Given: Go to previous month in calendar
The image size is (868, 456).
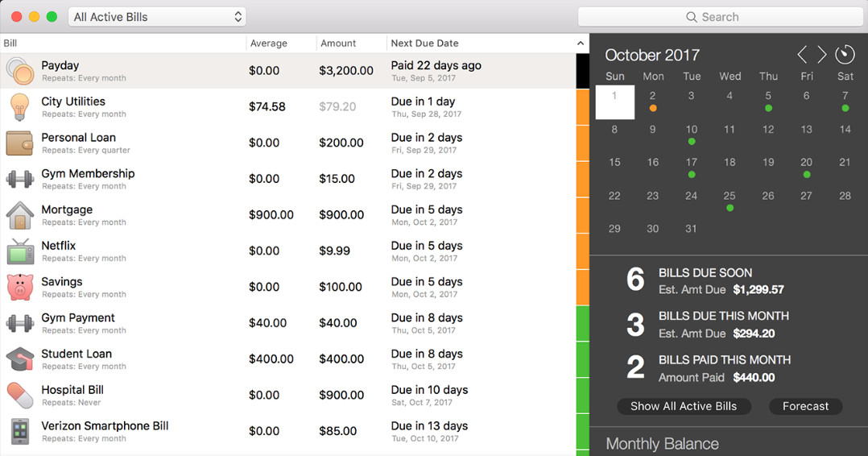Looking at the screenshot, I should 802,54.
